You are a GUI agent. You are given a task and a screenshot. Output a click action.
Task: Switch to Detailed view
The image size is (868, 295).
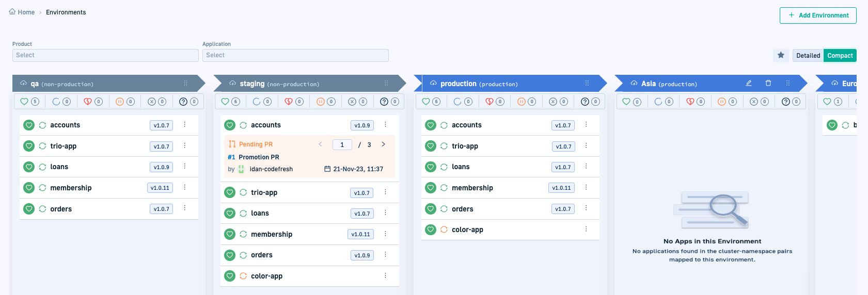tap(808, 56)
